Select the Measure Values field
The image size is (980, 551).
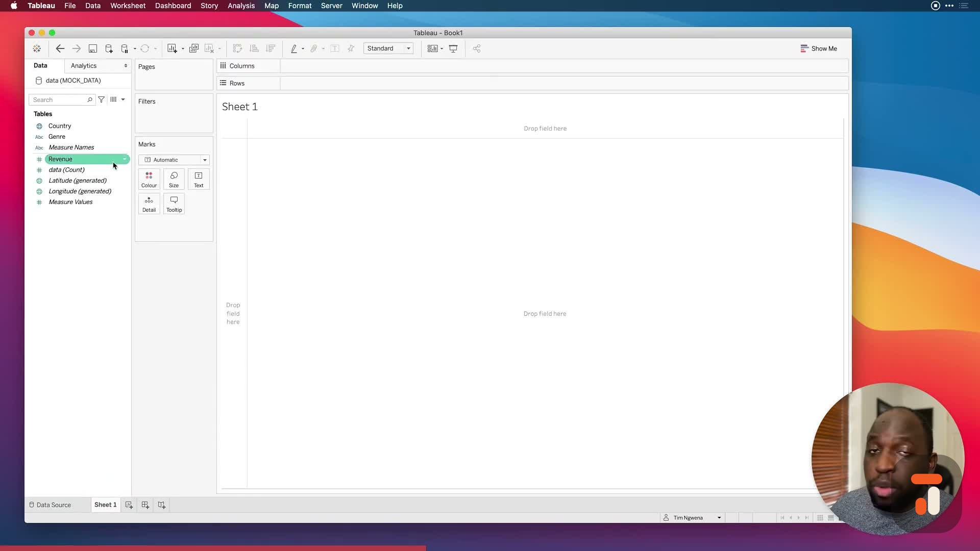point(70,202)
